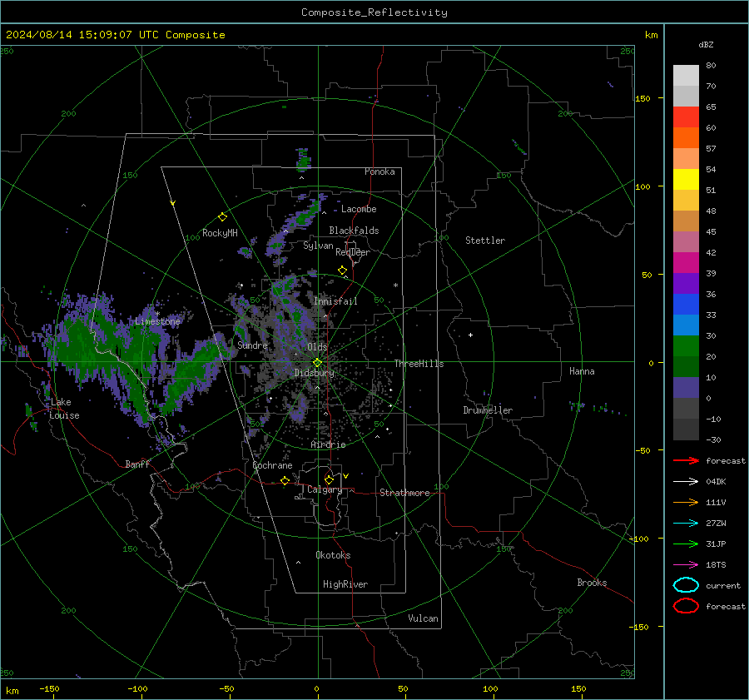Click the Blackfalds label
This screenshot has width=749, height=700.
tap(354, 231)
